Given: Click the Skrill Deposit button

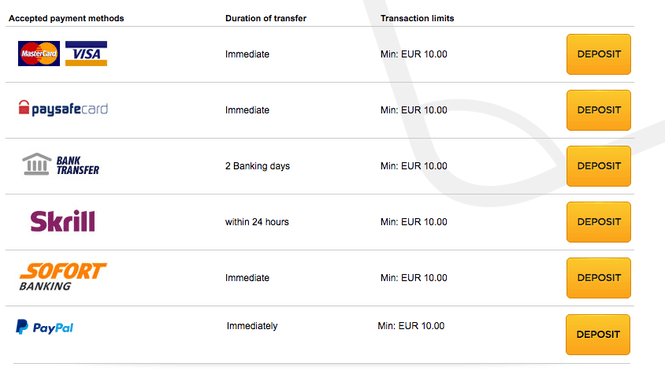Looking at the screenshot, I should [598, 222].
